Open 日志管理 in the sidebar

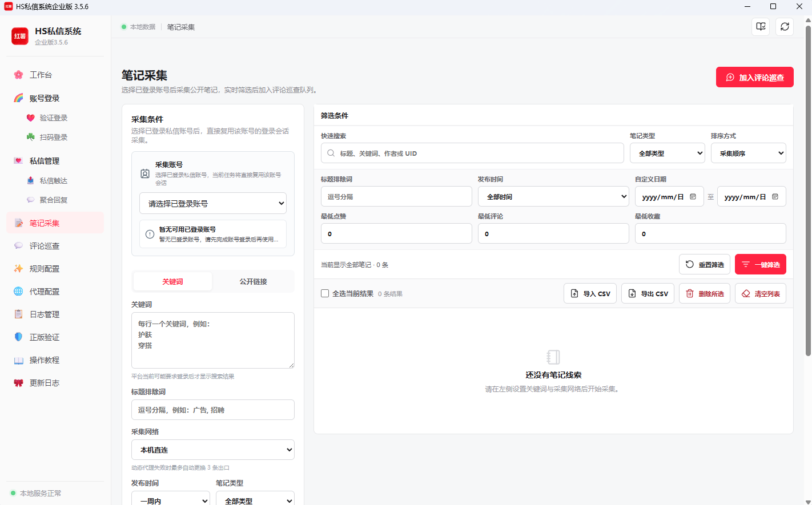[55, 314]
